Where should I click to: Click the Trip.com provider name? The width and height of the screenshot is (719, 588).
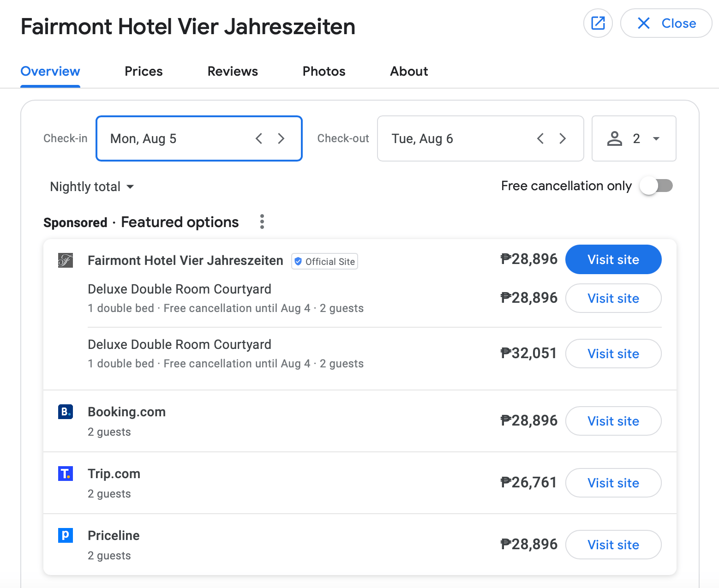click(x=114, y=474)
